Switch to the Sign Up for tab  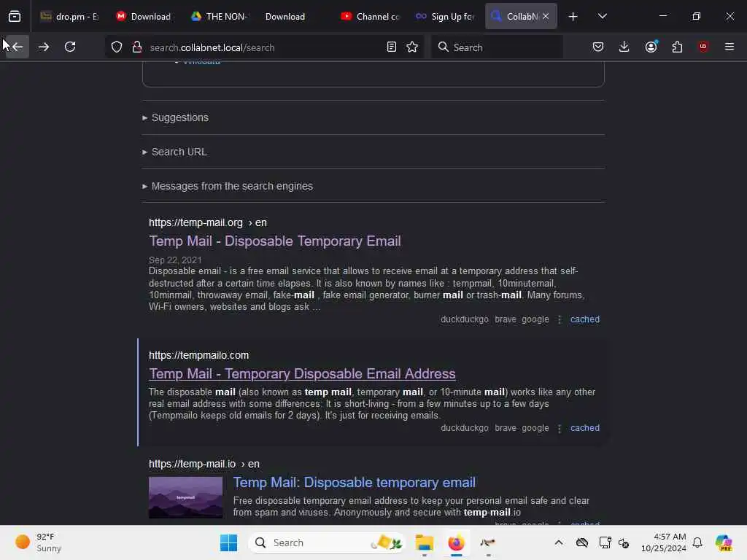[444, 16]
